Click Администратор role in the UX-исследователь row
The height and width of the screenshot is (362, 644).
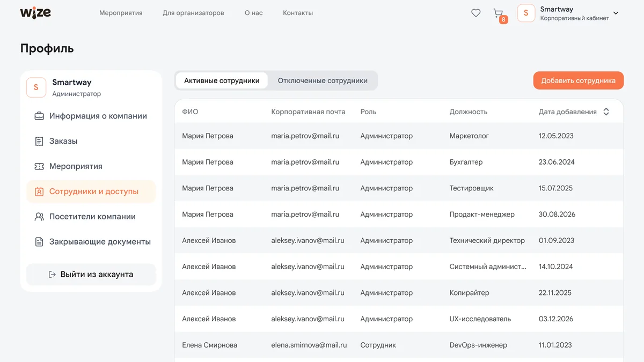386,319
